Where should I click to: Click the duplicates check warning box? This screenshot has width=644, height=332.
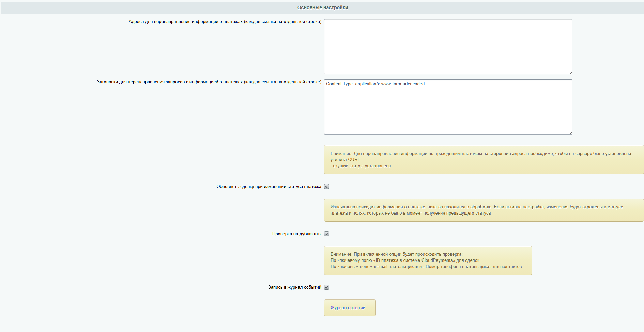pos(428,260)
